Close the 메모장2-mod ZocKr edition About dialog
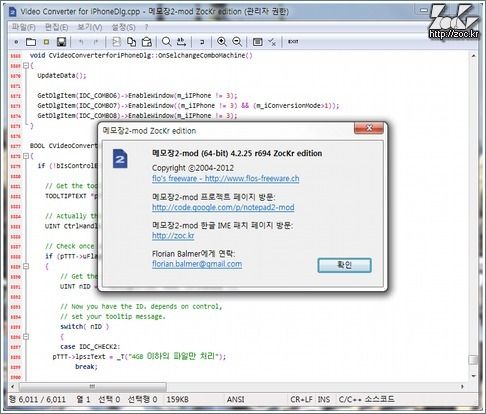Image resolution: width=486 pixels, height=414 pixels. tap(369, 128)
